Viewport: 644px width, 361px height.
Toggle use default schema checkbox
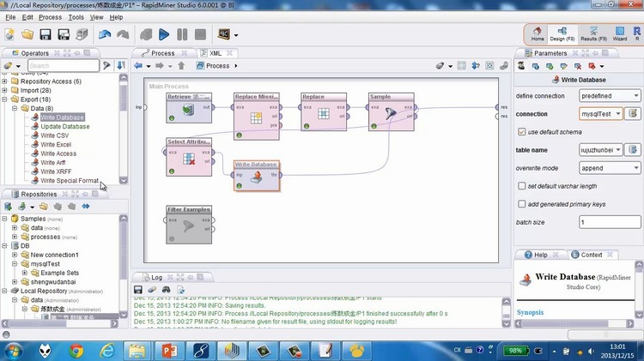521,132
